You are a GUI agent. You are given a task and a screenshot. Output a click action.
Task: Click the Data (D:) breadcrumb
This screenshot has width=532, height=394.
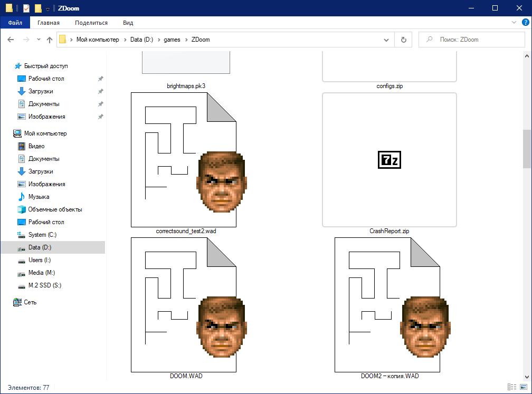coord(142,40)
